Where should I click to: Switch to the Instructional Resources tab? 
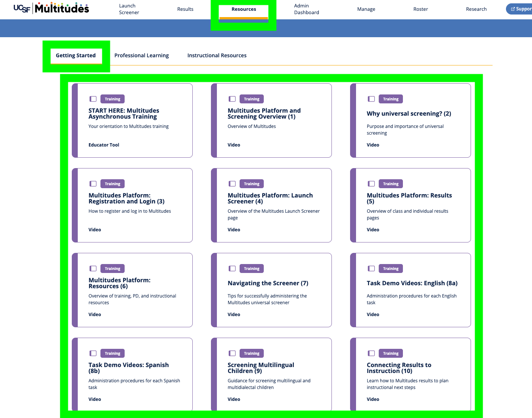(x=217, y=55)
